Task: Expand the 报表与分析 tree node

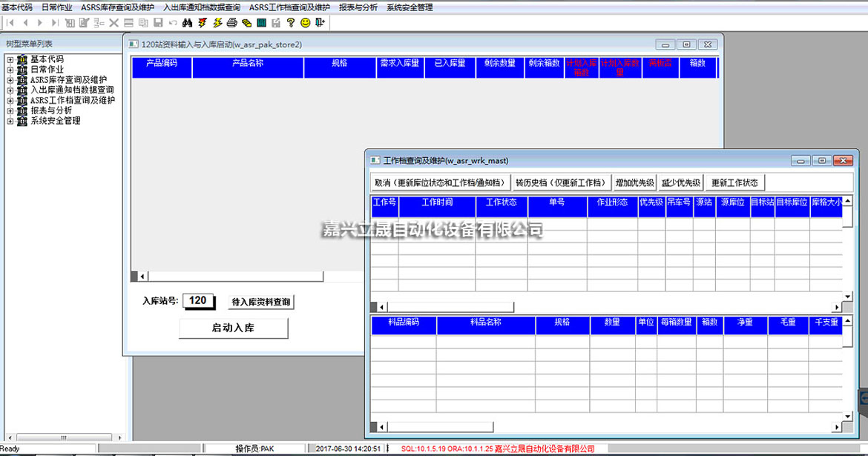Action: point(10,110)
